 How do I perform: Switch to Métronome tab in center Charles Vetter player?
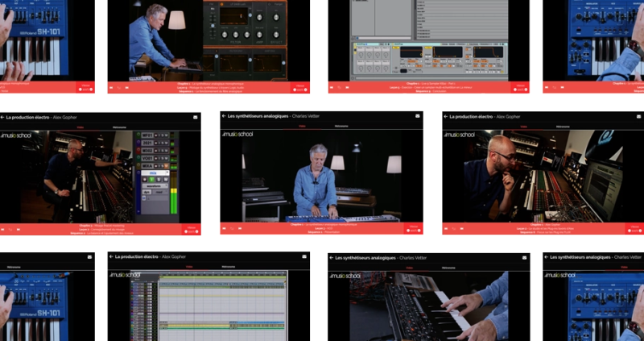click(x=341, y=127)
